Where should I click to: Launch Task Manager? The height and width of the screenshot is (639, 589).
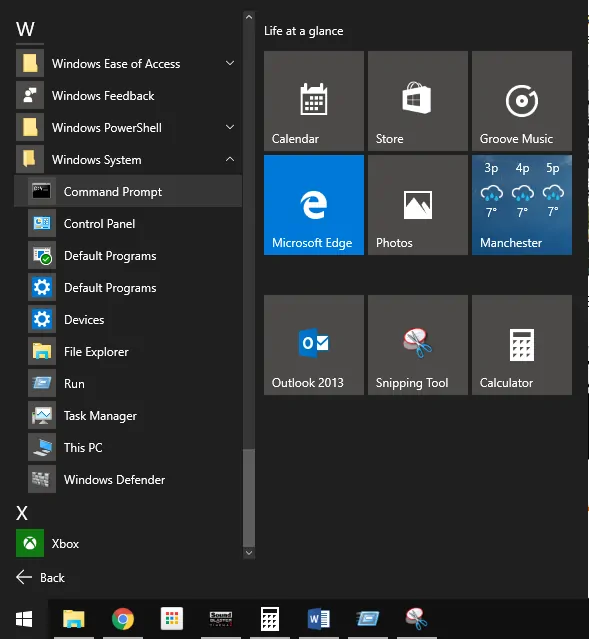pyautogui.click(x=128, y=416)
